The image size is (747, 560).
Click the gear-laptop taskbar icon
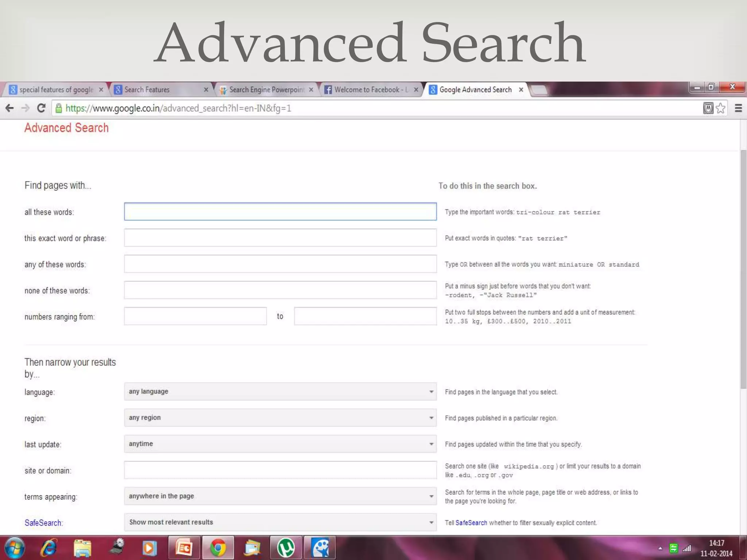click(117, 547)
